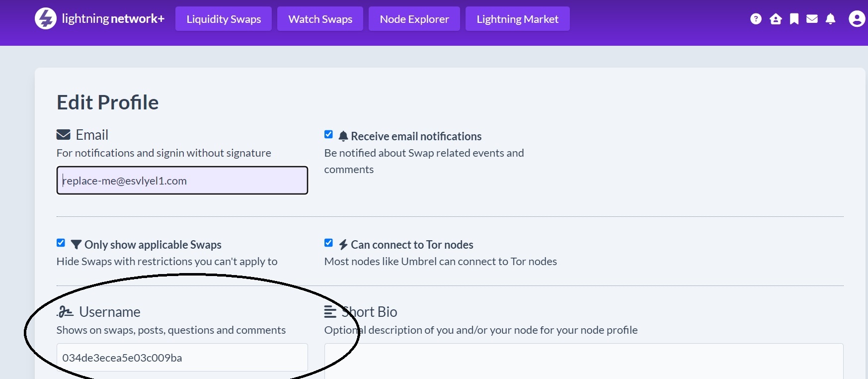Focus the Email input field
This screenshot has width=868, height=379.
[182, 181]
